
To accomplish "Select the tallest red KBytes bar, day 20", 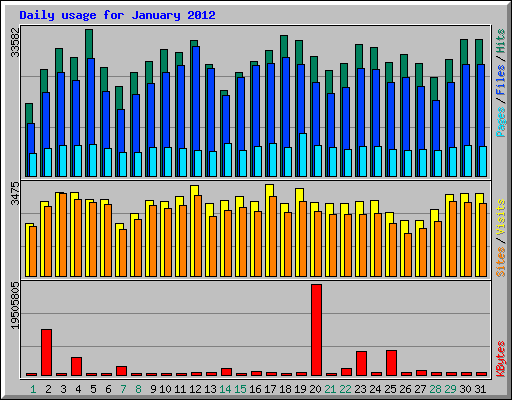I will coord(316,330).
